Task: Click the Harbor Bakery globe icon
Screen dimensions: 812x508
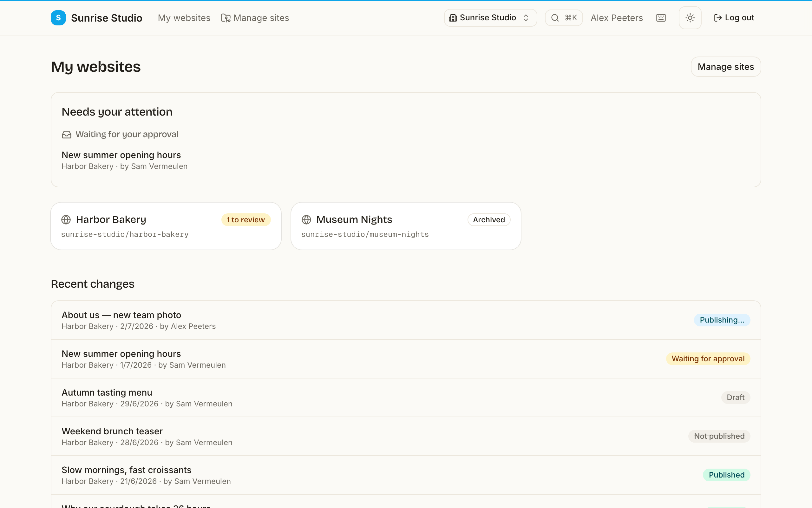Action: coord(66,220)
